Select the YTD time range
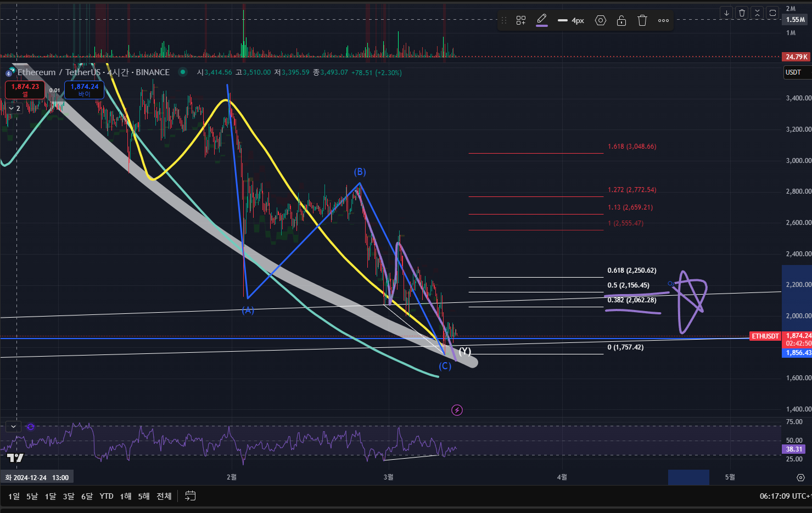Viewport: 812px width, 513px height. [107, 496]
